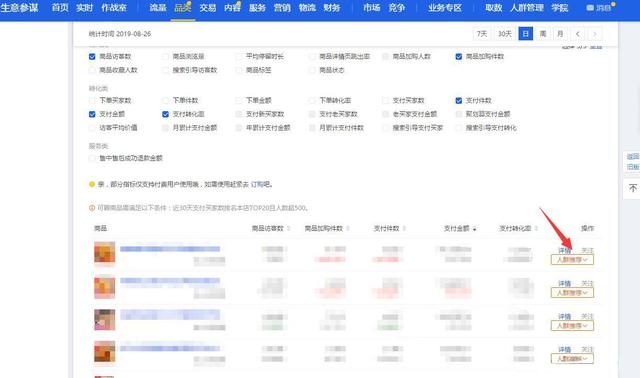Go to previous date with left arrow
640x378 pixels.
coord(578,34)
